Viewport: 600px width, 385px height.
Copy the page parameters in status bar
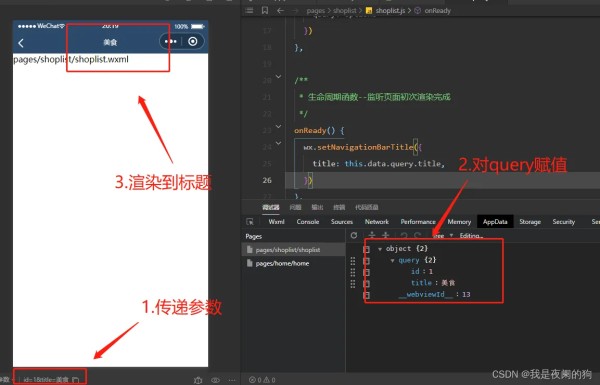[76, 380]
